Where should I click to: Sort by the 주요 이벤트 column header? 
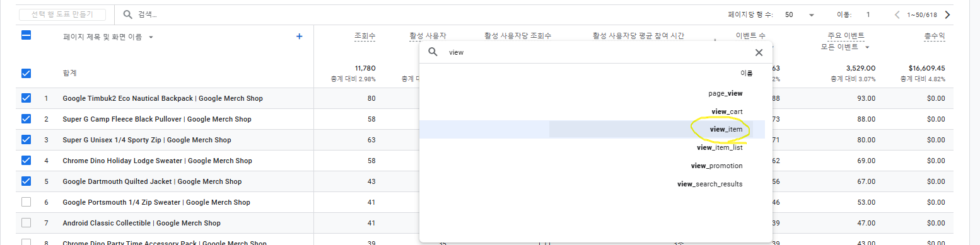pyautogui.click(x=846, y=36)
